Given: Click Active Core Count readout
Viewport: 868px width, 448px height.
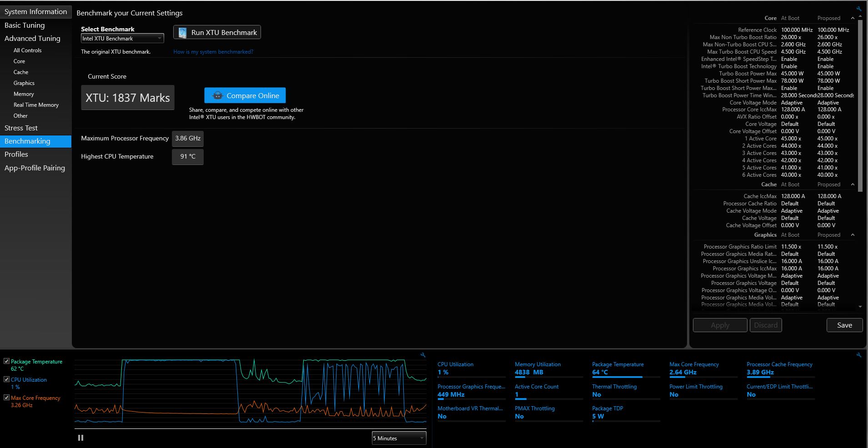Looking at the screenshot, I should click(549, 391).
